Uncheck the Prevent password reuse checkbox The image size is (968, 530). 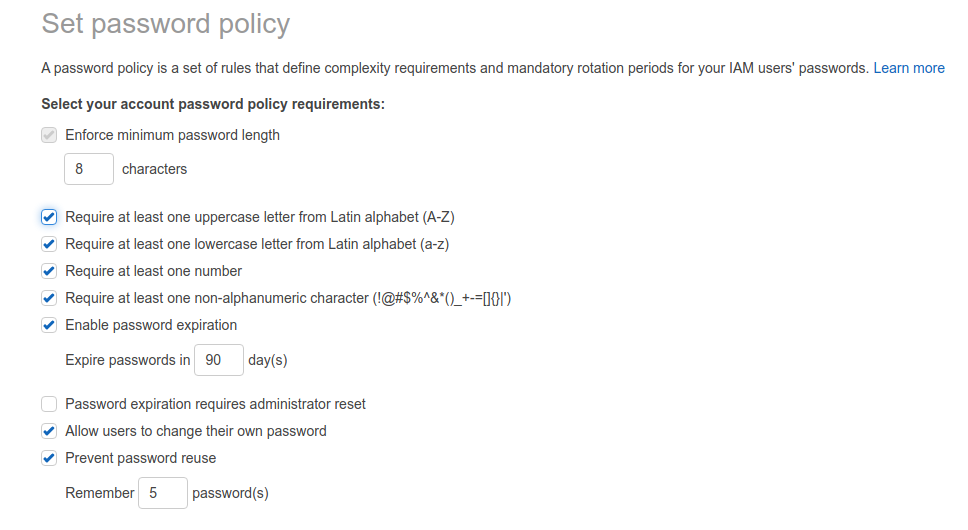[49, 458]
